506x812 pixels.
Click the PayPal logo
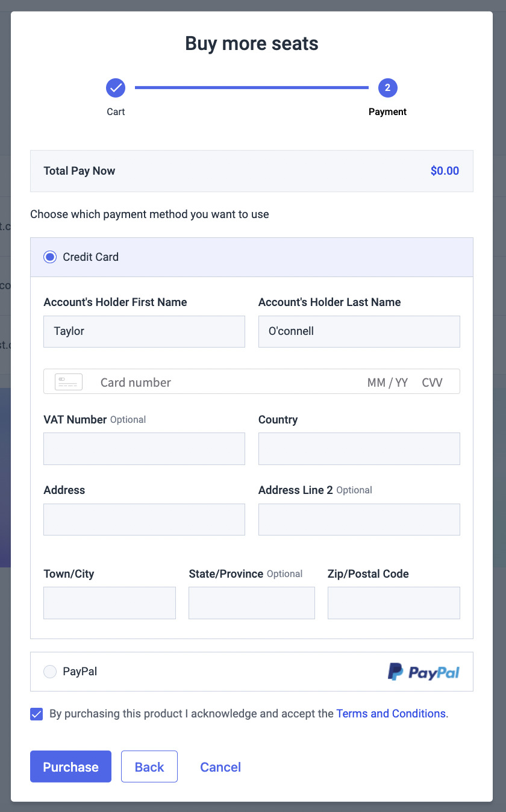[x=423, y=672]
